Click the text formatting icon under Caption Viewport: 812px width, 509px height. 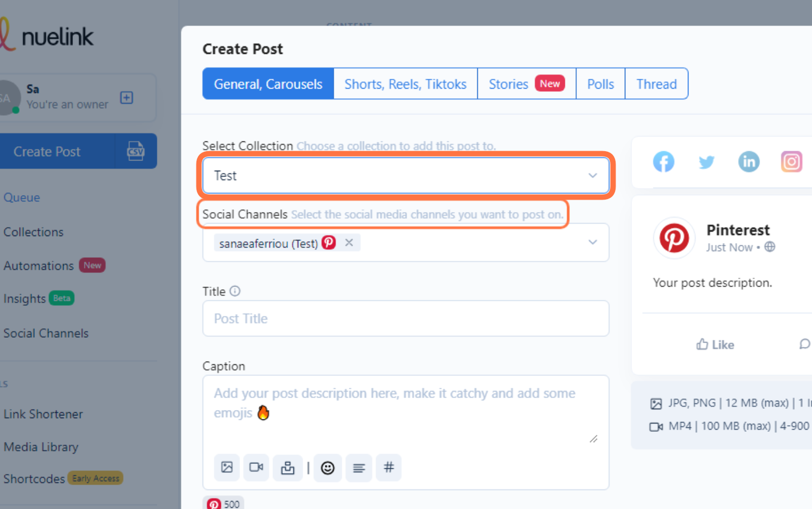(x=359, y=468)
